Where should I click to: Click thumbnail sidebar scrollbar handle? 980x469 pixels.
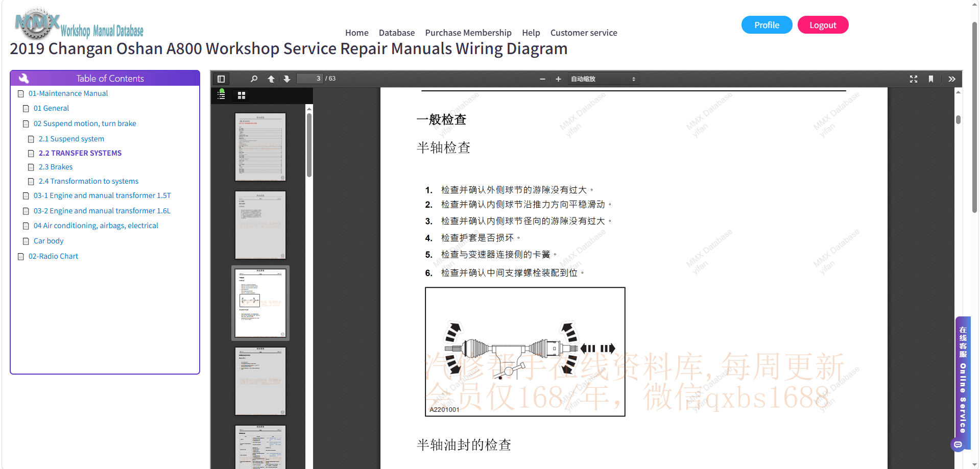309,145
